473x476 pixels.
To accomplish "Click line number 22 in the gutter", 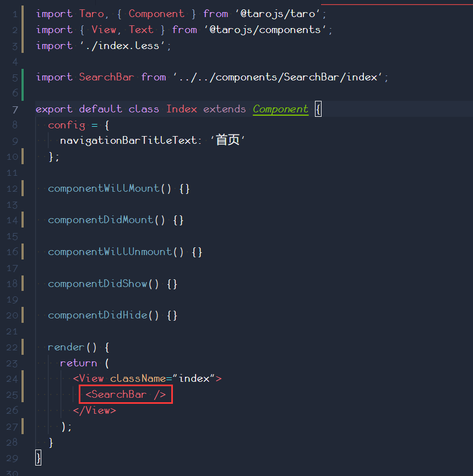I will click(12, 347).
